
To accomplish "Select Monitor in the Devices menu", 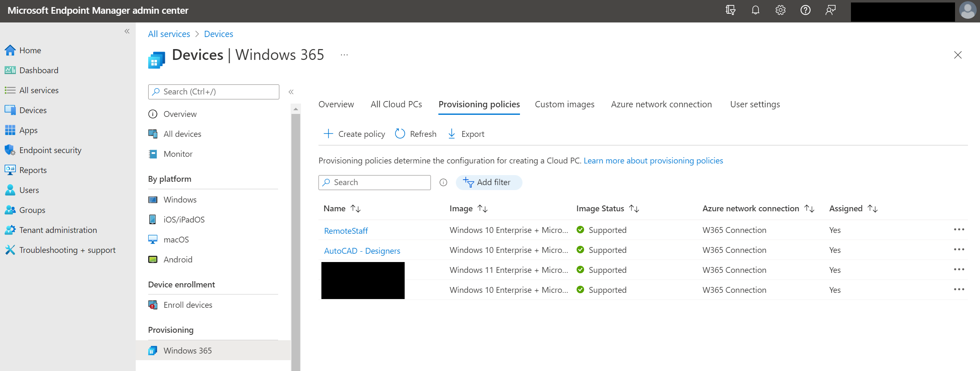I will pos(171,154).
